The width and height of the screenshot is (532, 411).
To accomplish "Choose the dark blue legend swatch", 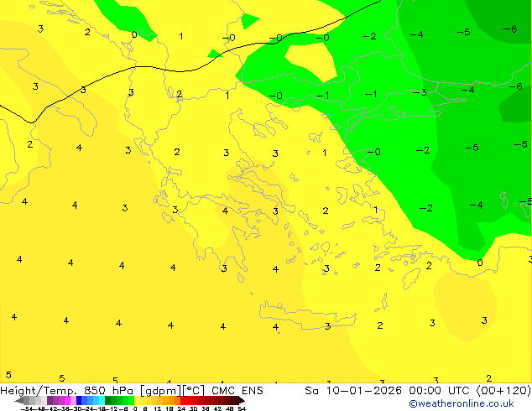I will point(79,400).
